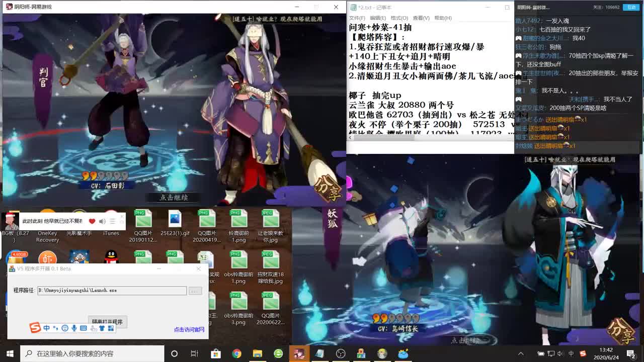Open the 帮助(H) menu in Notepad
Image resolution: width=644 pixels, height=362 pixels.
pos(442,18)
